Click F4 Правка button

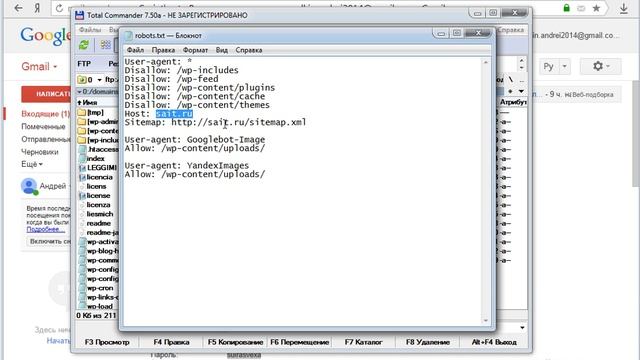point(171,342)
